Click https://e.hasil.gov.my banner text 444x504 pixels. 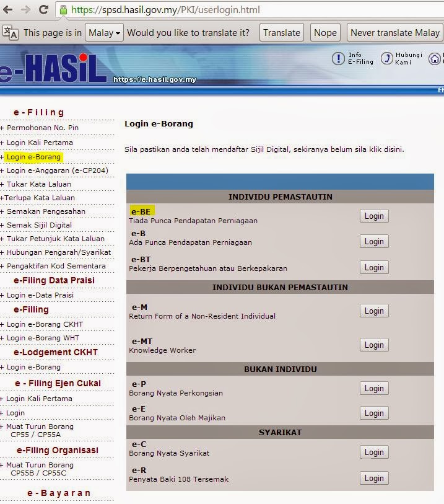pos(155,79)
